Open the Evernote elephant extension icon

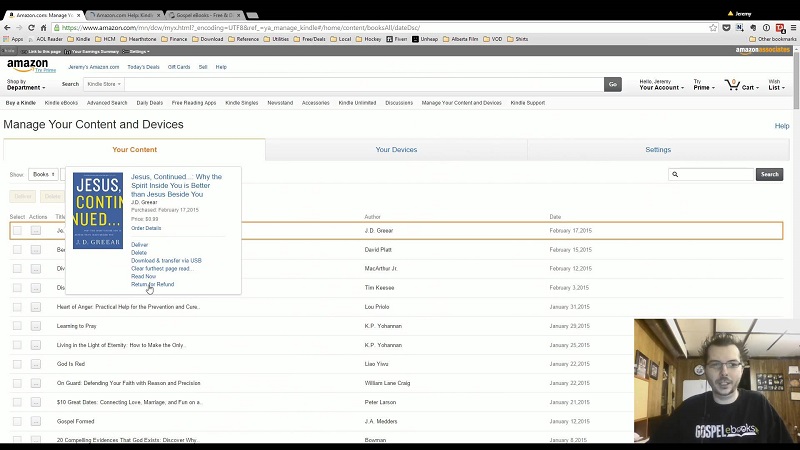tap(753, 28)
